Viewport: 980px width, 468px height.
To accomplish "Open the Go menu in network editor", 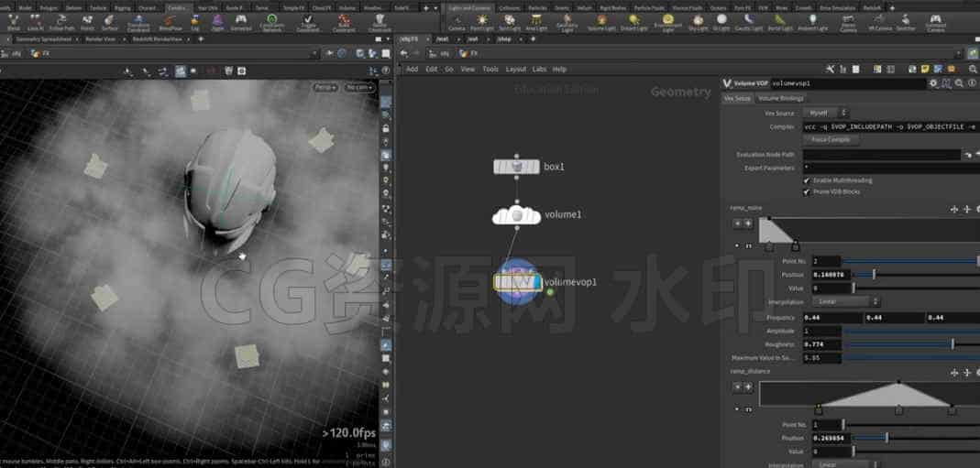I will click(x=449, y=70).
